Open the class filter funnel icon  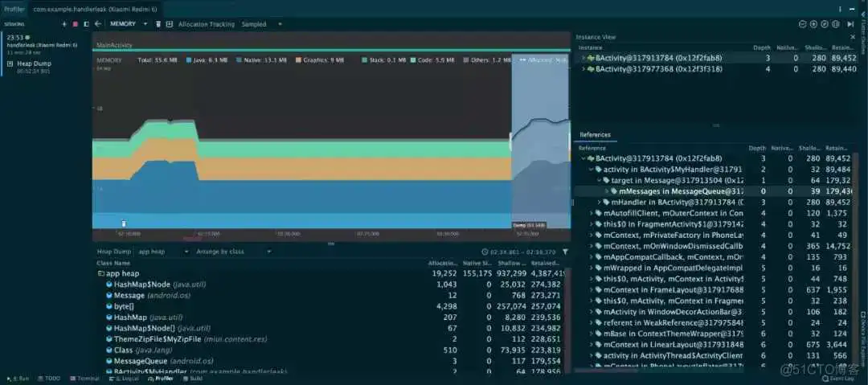(565, 252)
